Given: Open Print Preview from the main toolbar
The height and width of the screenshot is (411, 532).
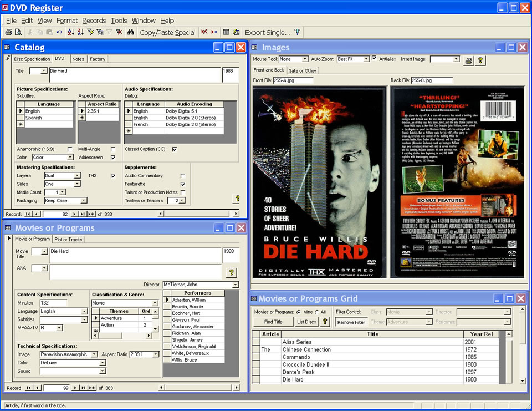Looking at the screenshot, I should coord(18,32).
